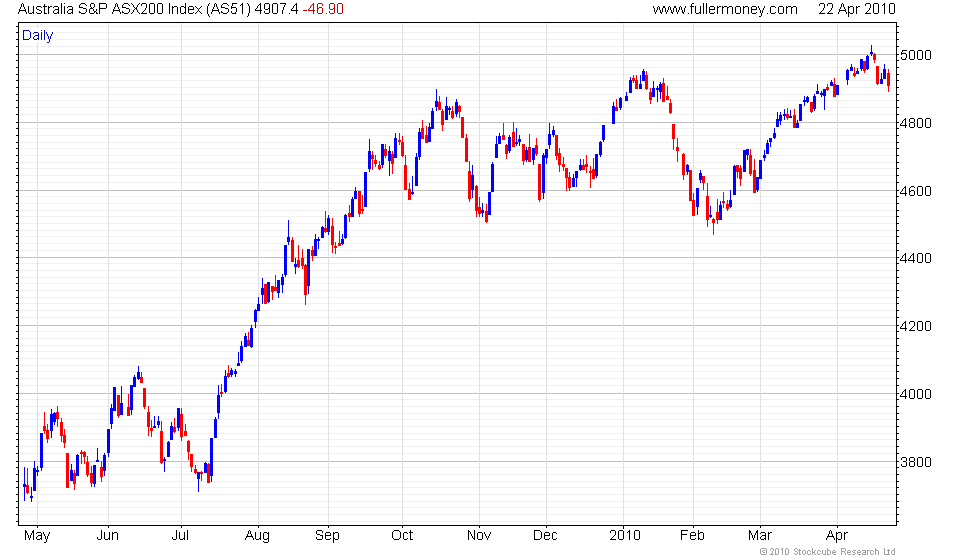Screen dimensions: 980x560
Task: Click the 22 Apr 2010 date text
Action: click(x=857, y=9)
